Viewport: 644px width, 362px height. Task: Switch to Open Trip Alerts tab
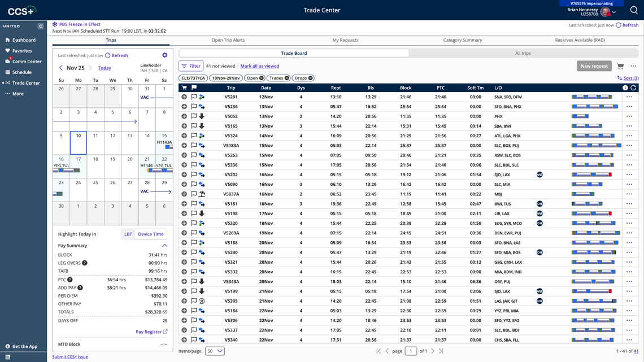tap(228, 40)
